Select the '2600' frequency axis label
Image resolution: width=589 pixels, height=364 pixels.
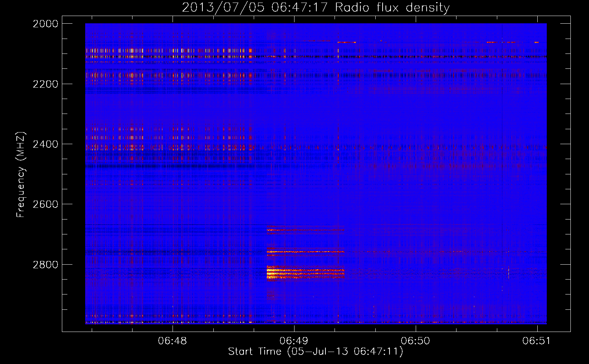coord(46,204)
